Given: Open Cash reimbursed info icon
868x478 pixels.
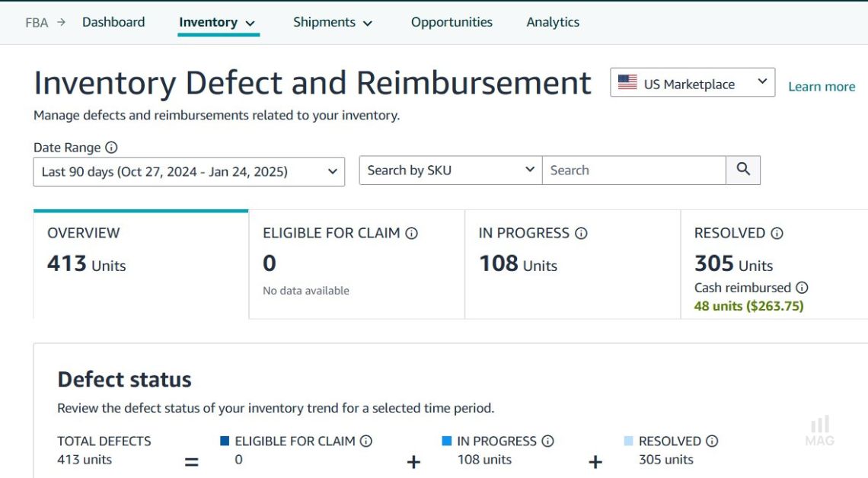Looking at the screenshot, I should [802, 287].
